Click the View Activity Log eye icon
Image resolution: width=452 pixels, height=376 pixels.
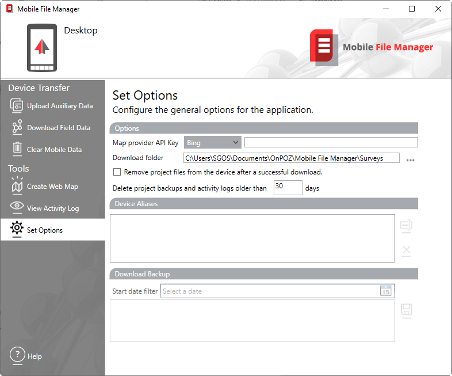point(17,207)
